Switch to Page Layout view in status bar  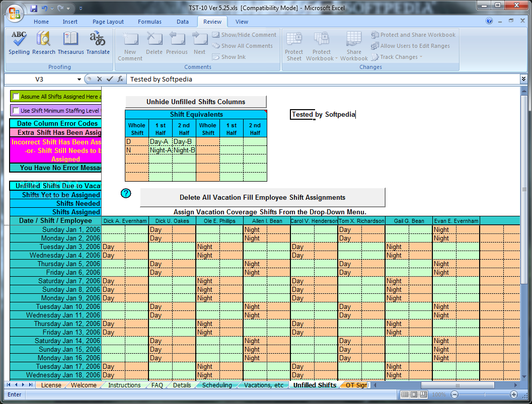pyautogui.click(x=414, y=394)
